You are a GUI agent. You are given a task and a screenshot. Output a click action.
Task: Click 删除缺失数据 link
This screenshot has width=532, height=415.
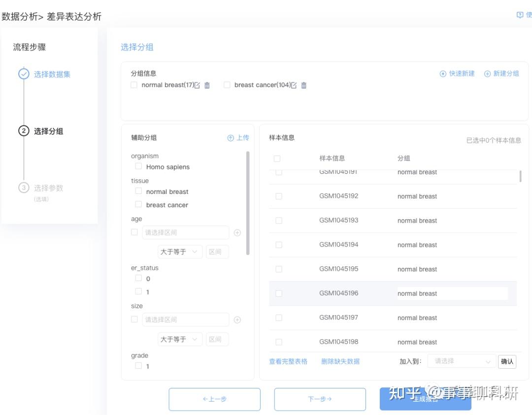340,361
